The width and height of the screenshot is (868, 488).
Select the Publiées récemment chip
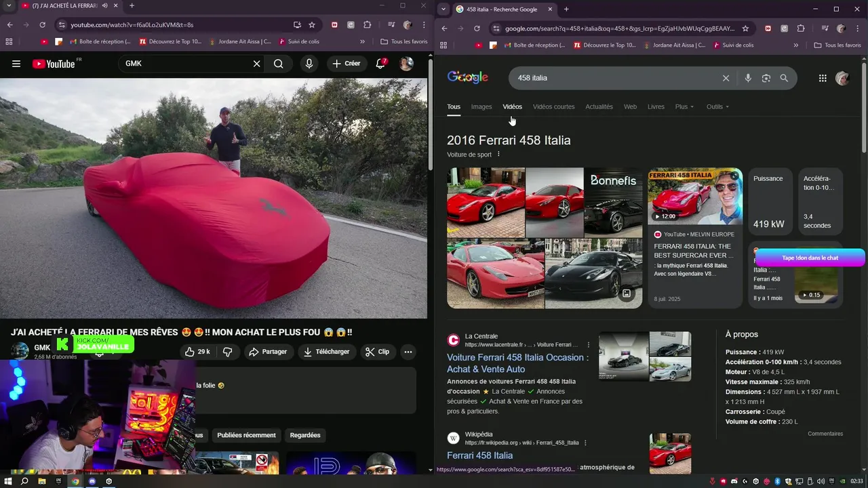coord(246,435)
